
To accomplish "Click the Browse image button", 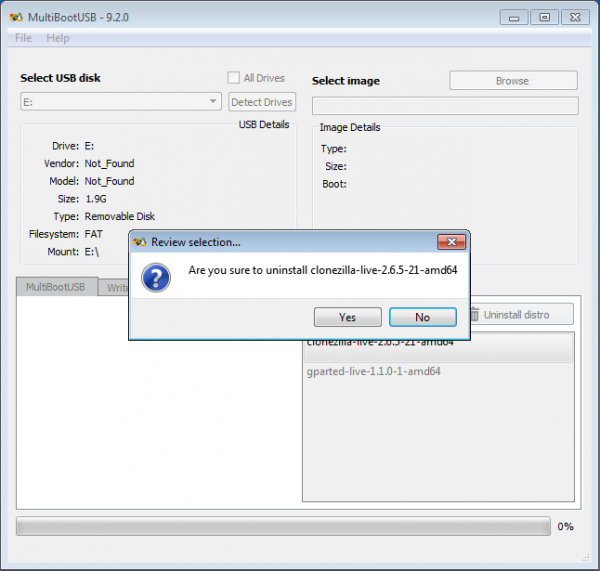I will point(513,81).
